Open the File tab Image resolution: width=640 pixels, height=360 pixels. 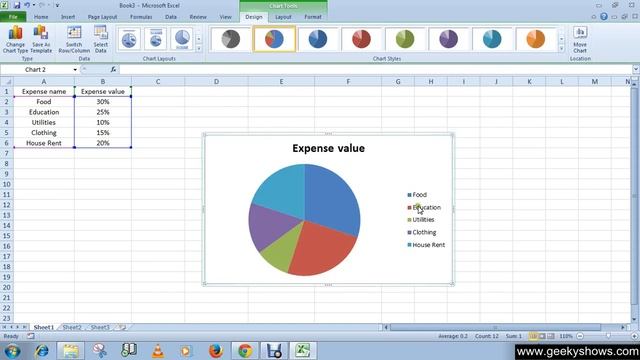coord(13,17)
